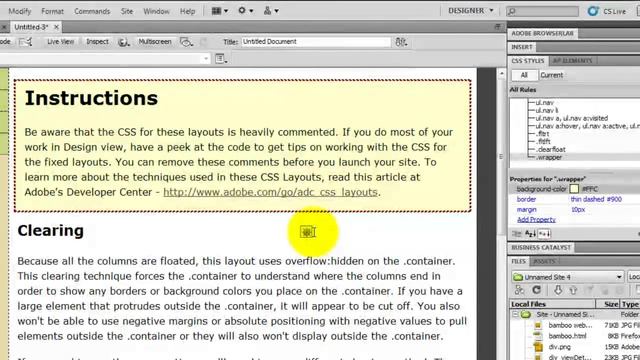Viewport: 640px width, 360px height.
Task: Switch to the Assets tab
Action: (x=544, y=261)
